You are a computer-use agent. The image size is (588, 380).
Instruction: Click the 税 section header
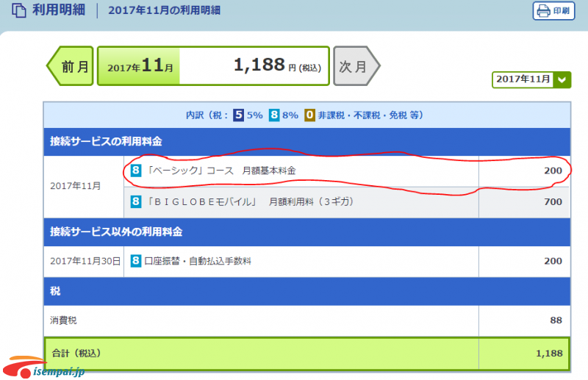click(306, 291)
